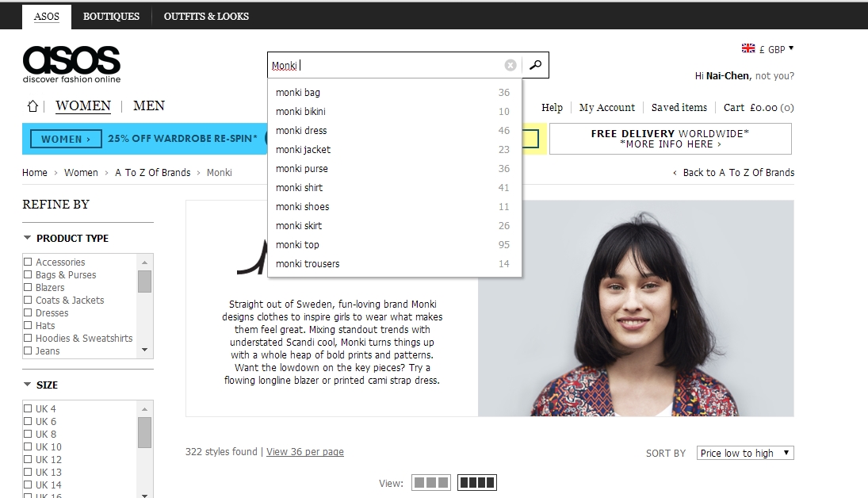
Task: Switch to four-column grid view
Action: (476, 482)
